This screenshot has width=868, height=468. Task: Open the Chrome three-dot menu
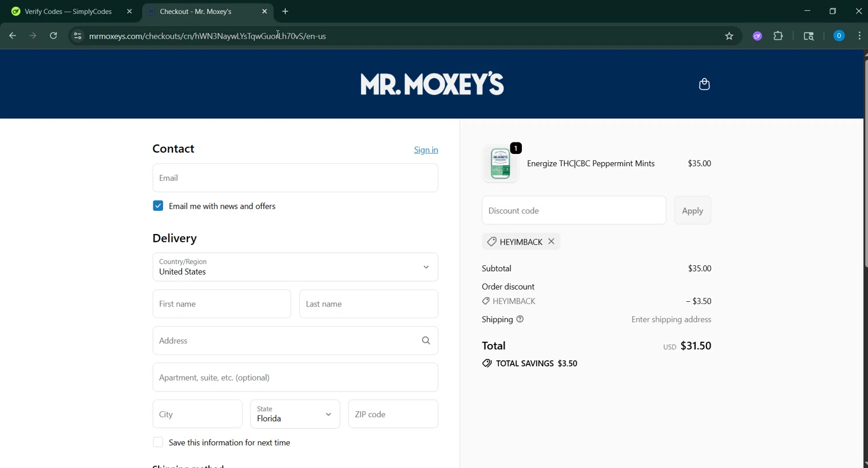point(859,36)
